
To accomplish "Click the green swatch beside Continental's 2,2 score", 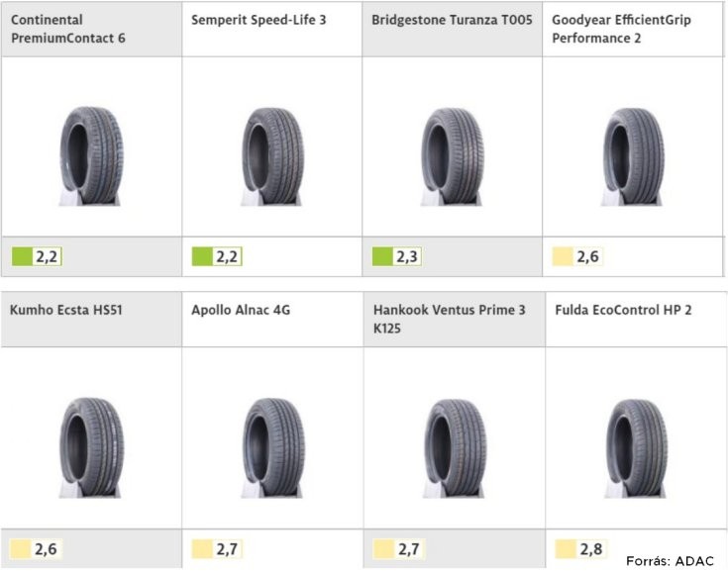I will tap(22, 256).
